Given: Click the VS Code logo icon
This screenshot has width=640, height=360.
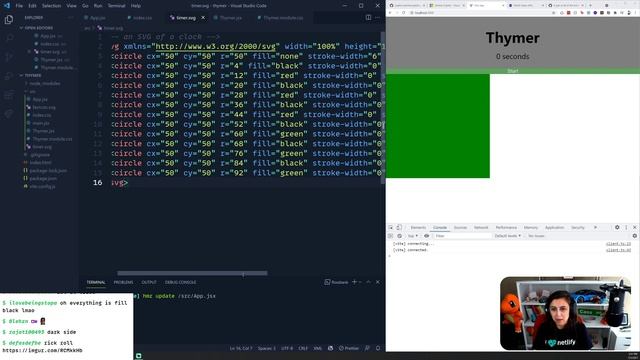Looking at the screenshot, I should [7, 6].
